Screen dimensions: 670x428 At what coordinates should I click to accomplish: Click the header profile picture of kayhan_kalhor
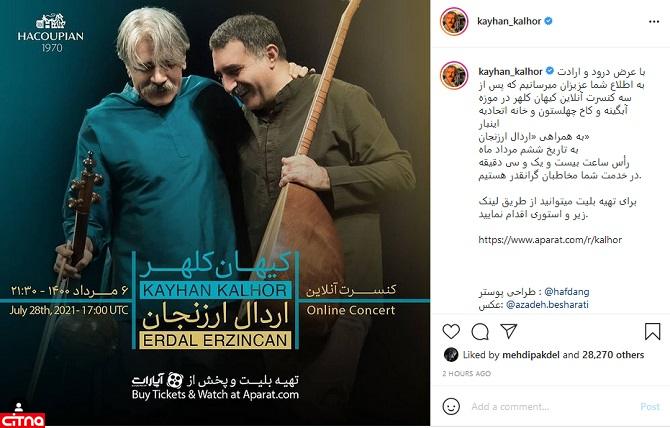[x=454, y=21]
